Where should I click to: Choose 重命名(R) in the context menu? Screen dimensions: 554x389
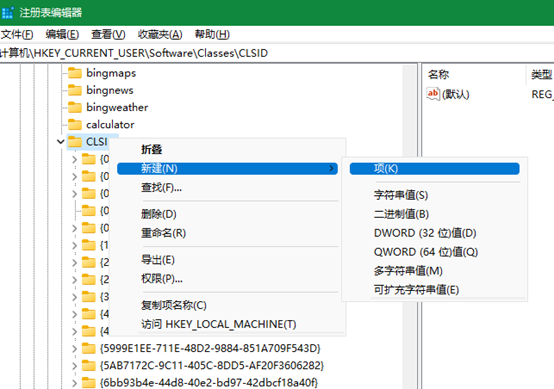click(227, 233)
